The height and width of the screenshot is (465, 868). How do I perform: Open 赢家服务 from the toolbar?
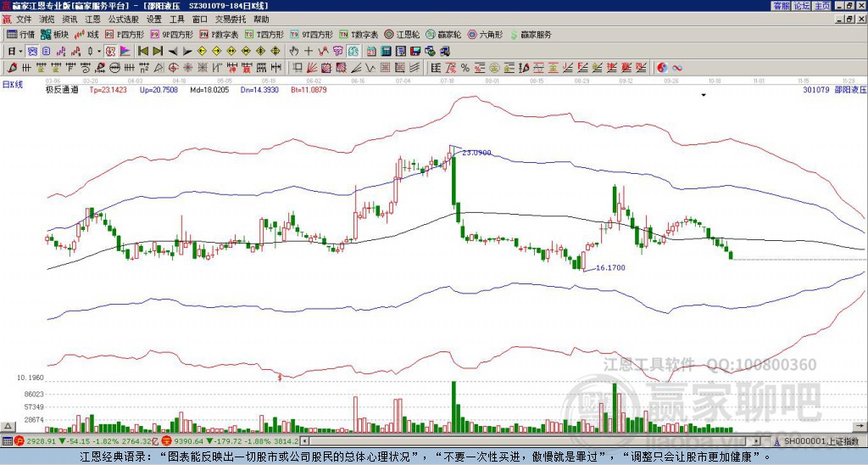531,34
